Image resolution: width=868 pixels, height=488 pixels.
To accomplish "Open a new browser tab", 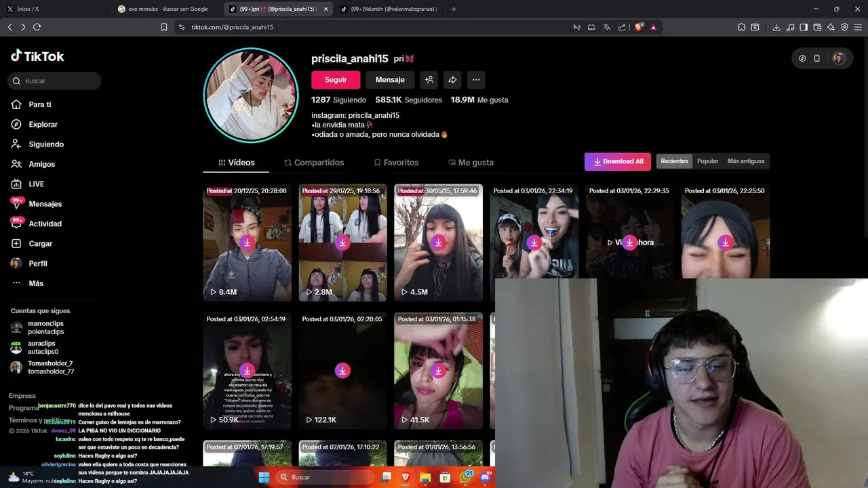I will tap(454, 9).
